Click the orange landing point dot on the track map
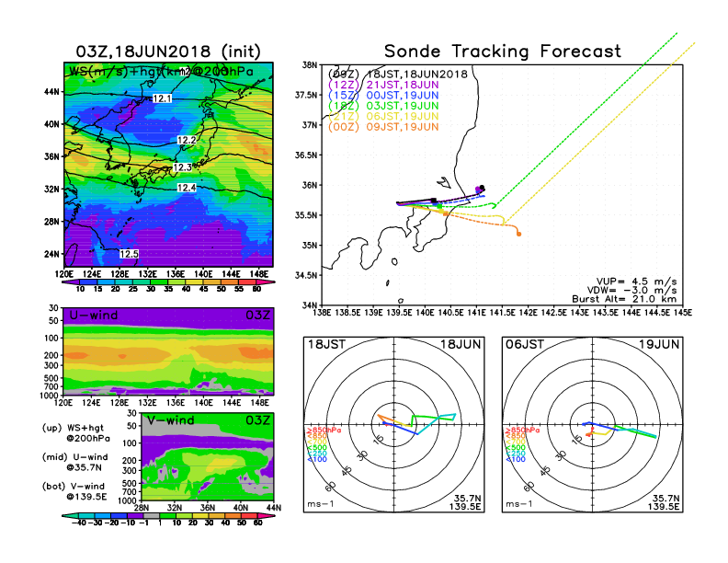Screen dimensions: 728x563 (x=518, y=234)
